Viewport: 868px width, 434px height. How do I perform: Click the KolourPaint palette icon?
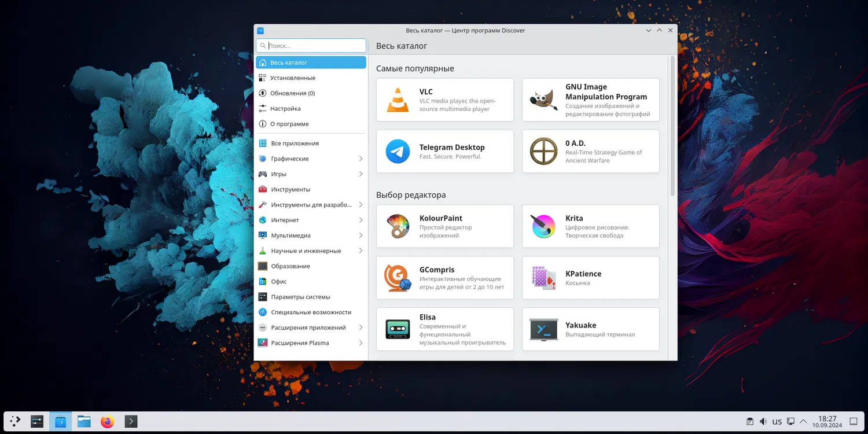pyautogui.click(x=398, y=226)
